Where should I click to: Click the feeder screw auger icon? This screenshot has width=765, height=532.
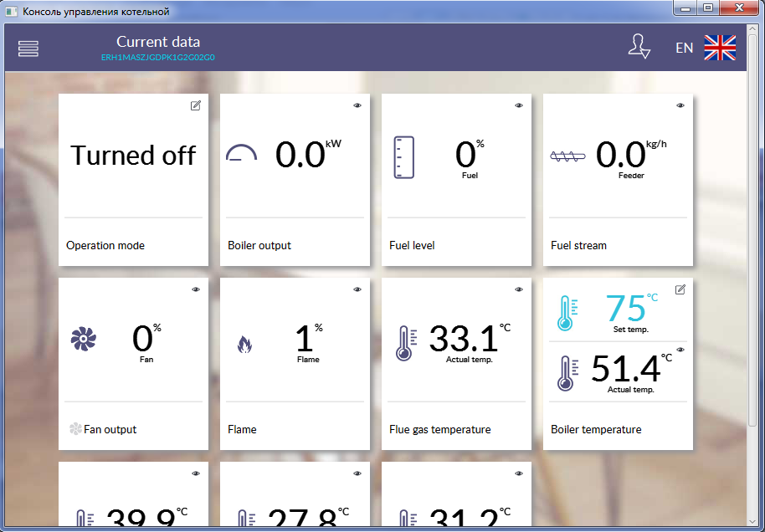point(567,156)
